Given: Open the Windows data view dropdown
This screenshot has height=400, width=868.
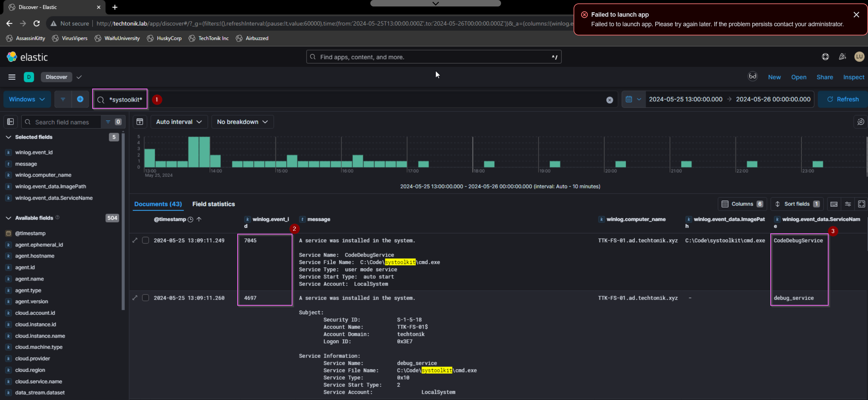Looking at the screenshot, I should pyautogui.click(x=27, y=99).
